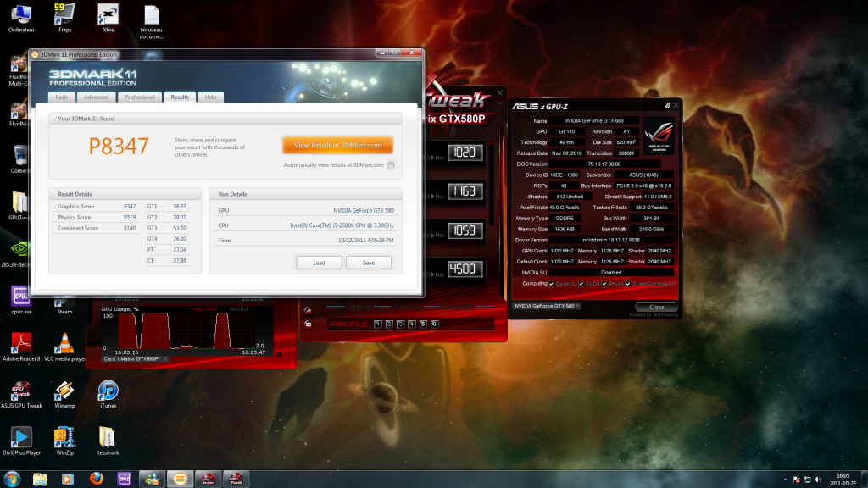Select profile 2 in GPU Tweak
868x488 pixels.
389,324
